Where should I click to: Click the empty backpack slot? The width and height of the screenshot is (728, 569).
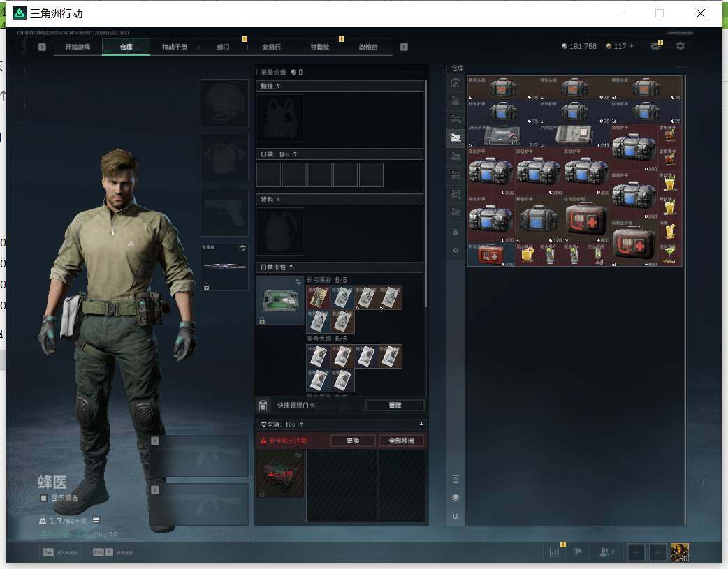tap(280, 231)
